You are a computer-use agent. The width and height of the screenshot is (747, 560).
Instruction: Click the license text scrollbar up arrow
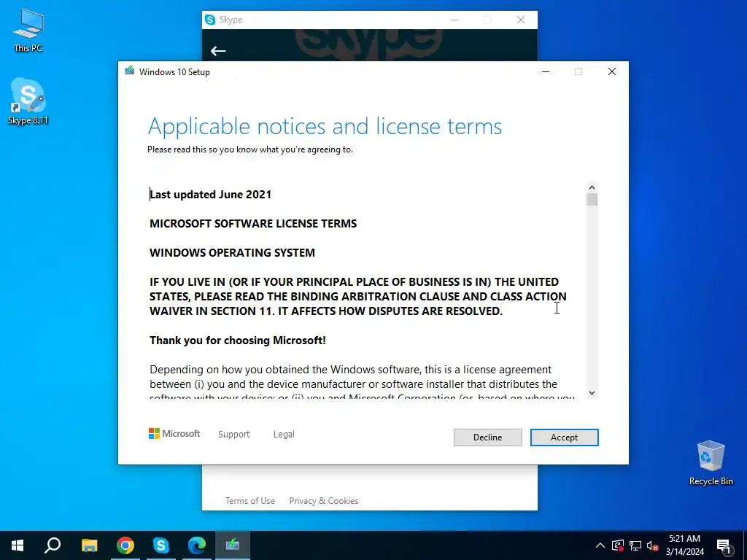[x=592, y=187]
